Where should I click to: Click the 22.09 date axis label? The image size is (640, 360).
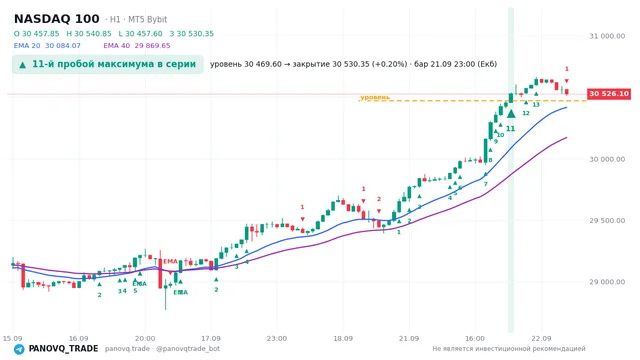coord(541,338)
